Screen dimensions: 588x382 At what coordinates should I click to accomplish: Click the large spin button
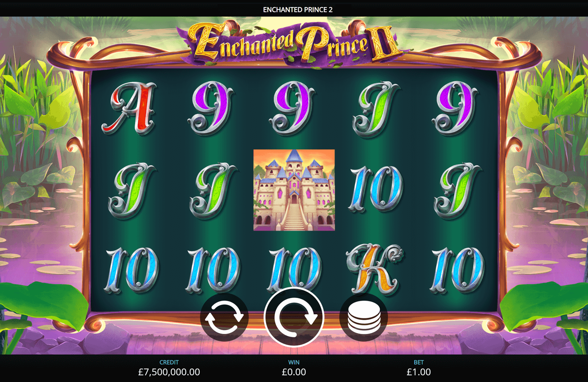294,317
